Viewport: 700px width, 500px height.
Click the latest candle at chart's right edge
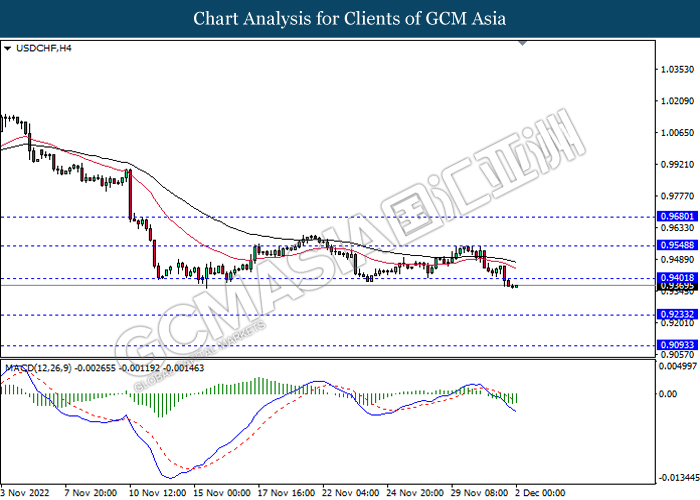pos(517,286)
